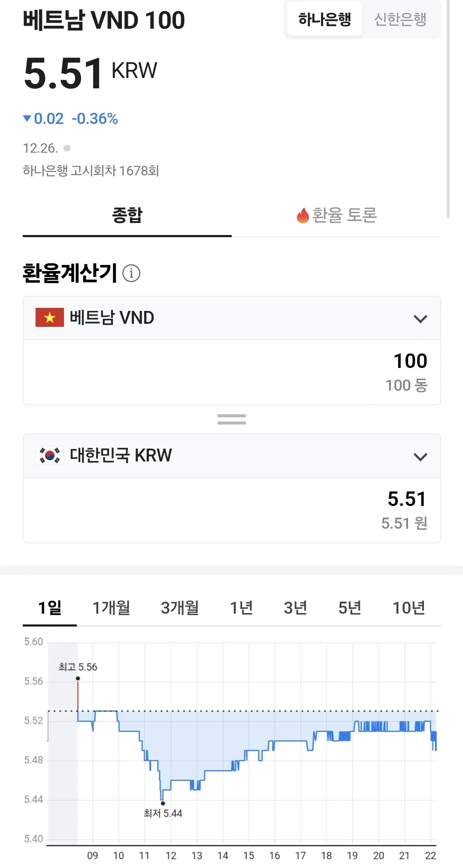This screenshot has width=463, height=868.
Task: Expand the 대한민국 KRW currency dropdown
Action: [x=232, y=456]
